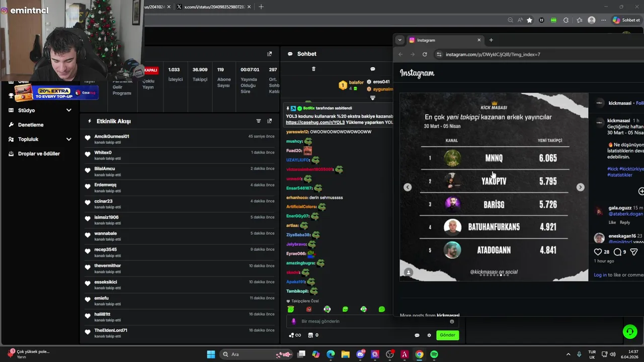Open the green headset support button
Image resolution: width=644 pixels, height=362 pixels.
click(629, 331)
